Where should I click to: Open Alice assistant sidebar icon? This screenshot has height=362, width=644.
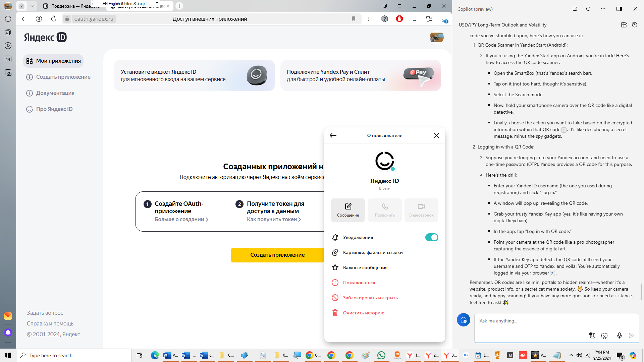coord(8,333)
